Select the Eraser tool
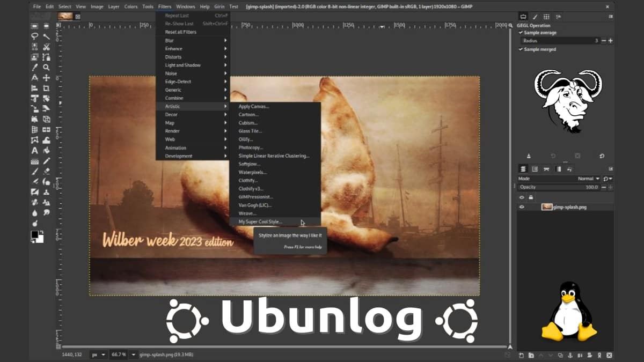The width and height of the screenshot is (644, 362). coord(46,172)
